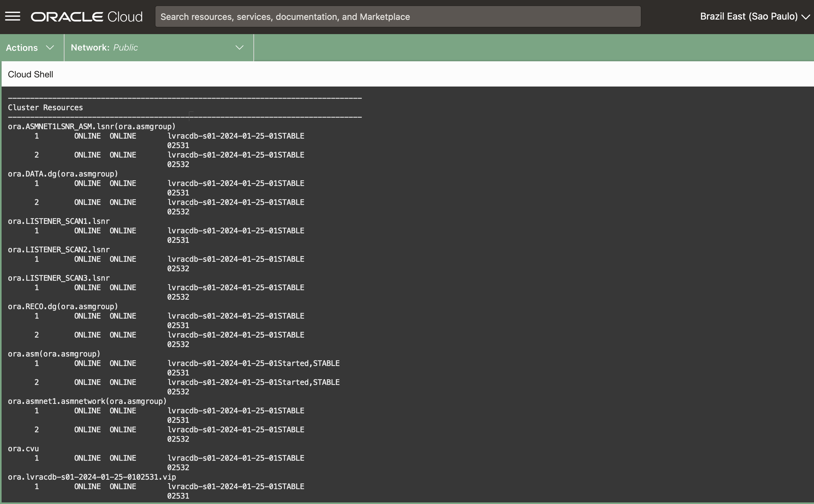This screenshot has height=504, width=814.
Task: Click the region selector chevron arrow
Action: point(806,17)
